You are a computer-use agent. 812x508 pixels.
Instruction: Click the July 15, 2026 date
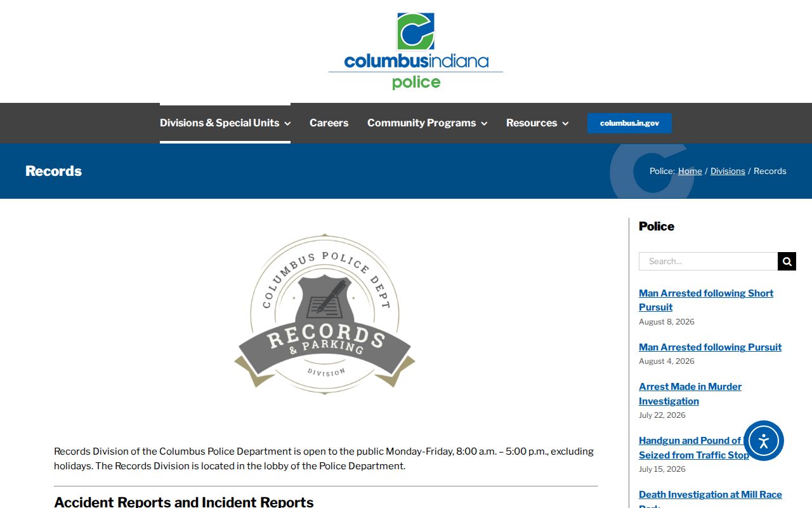(x=662, y=469)
